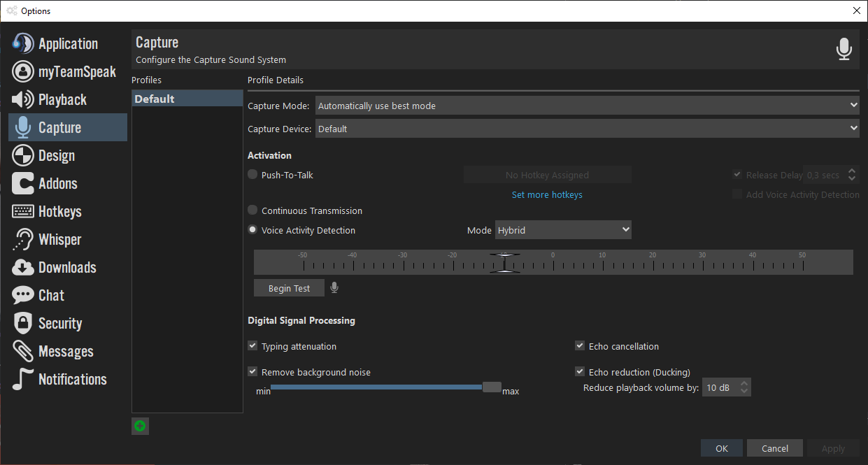Open the Whisper ear icon section

click(x=23, y=240)
